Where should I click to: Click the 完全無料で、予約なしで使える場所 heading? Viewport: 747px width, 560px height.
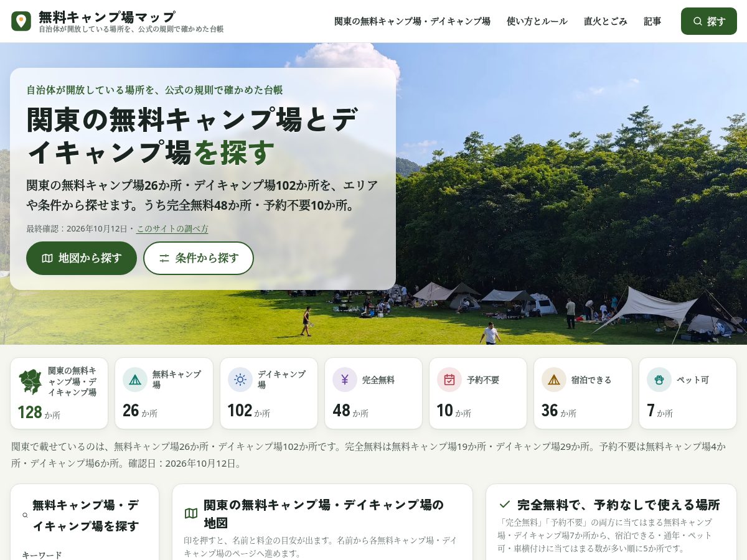(619, 505)
